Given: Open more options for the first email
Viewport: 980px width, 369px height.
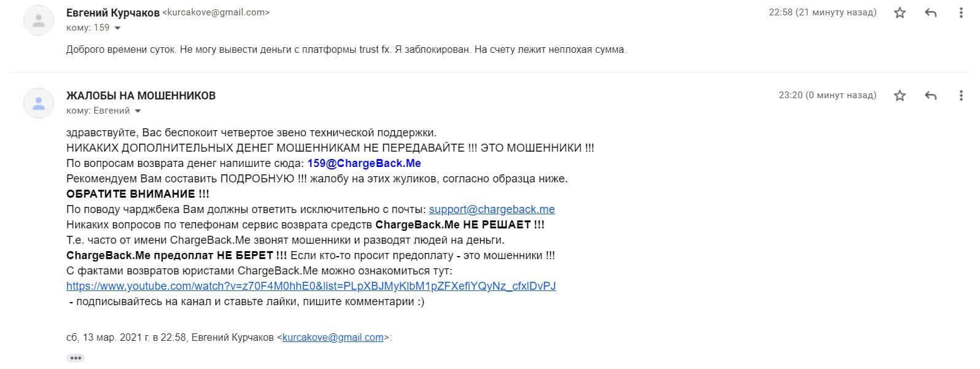Looking at the screenshot, I should coord(961,13).
